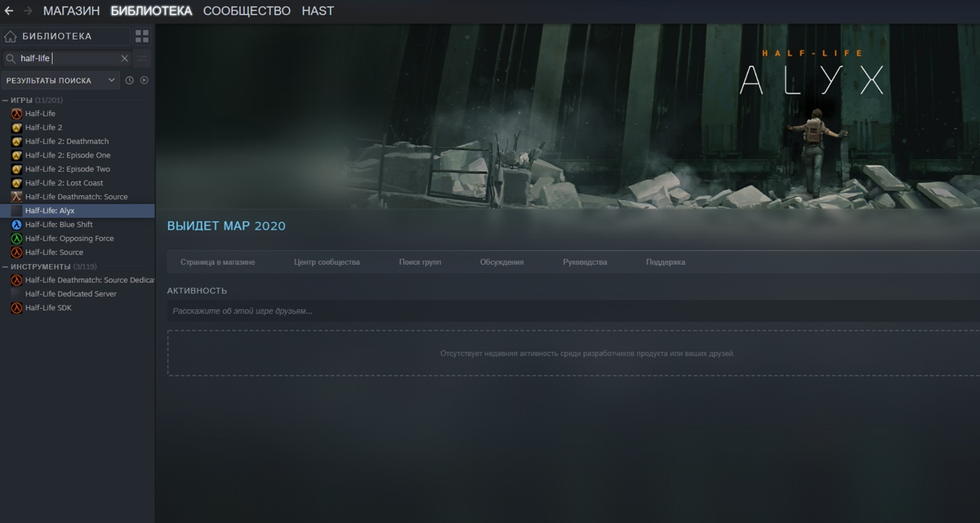Screen dimensions: 980x523
Task: Click the activity post input field
Action: (573, 311)
